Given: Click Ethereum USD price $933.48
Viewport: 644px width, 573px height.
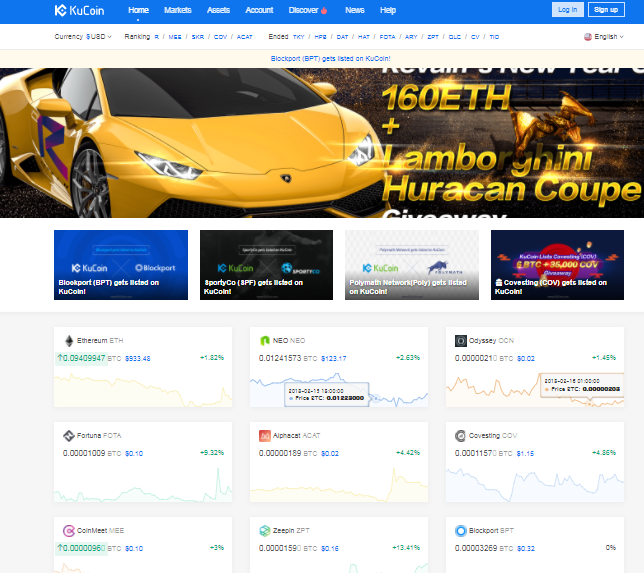Looking at the screenshot, I should [x=138, y=359].
